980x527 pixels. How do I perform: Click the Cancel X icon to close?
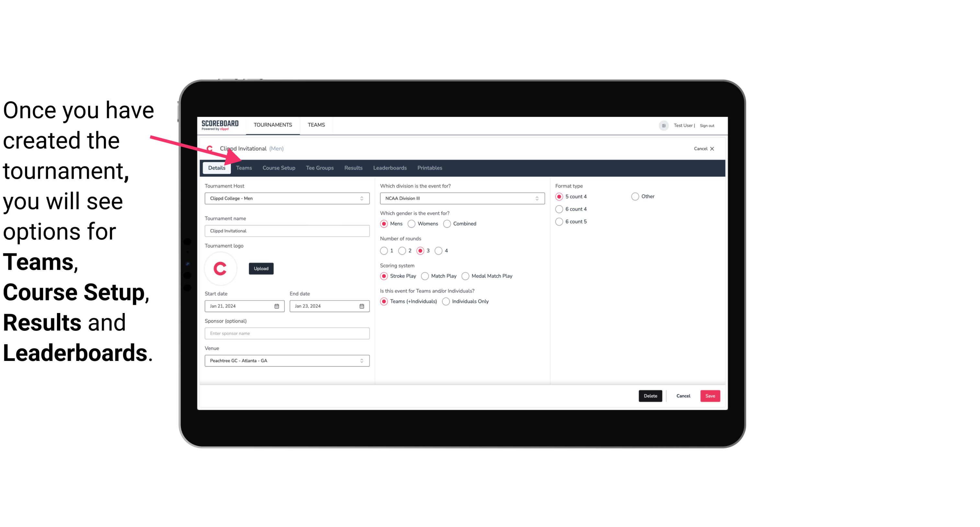(712, 149)
